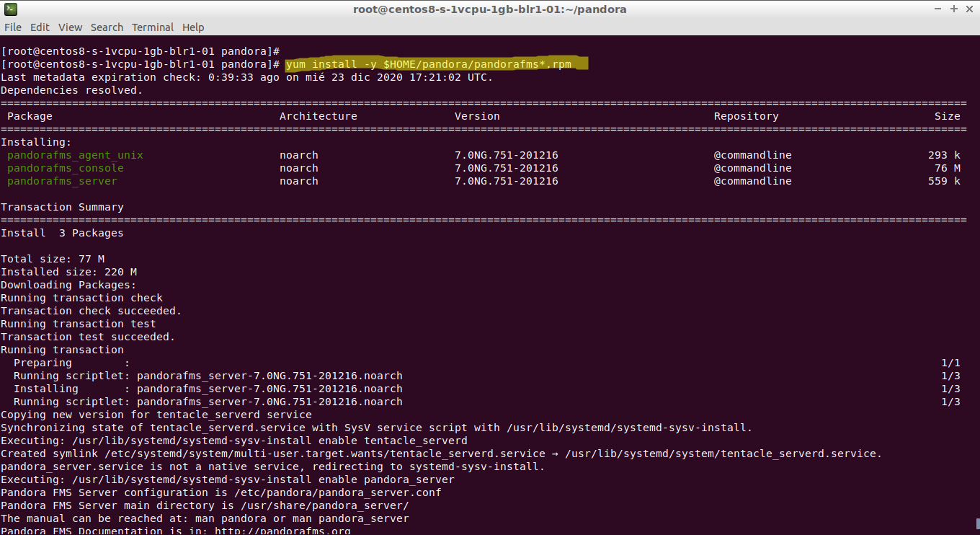Image resolution: width=980 pixels, height=535 pixels.
Task: Open the View menu
Action: pos(70,27)
